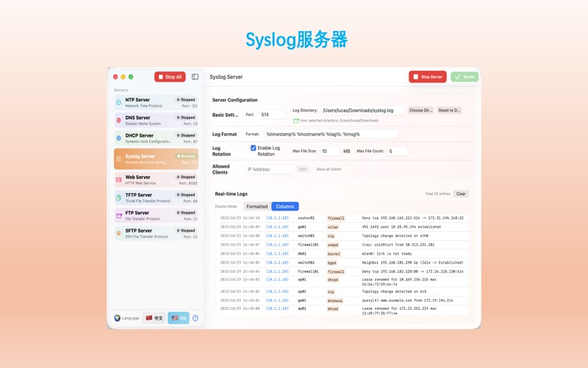
Task: Click the Log Directory path field
Action: click(x=363, y=110)
